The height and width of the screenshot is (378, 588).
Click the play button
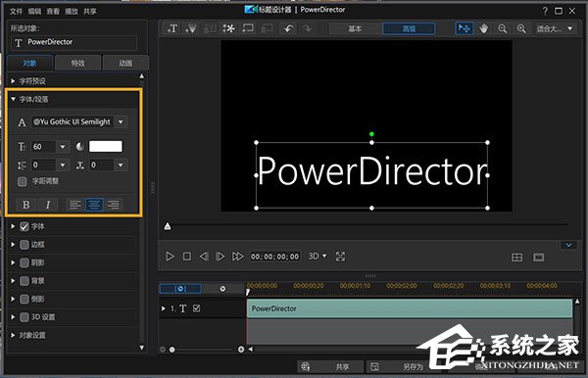pyautogui.click(x=170, y=257)
